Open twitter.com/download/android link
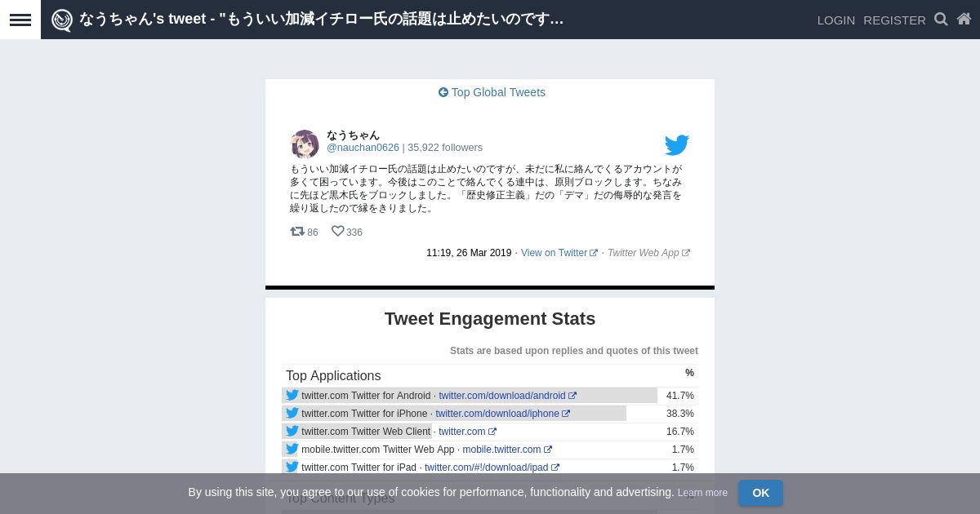 point(507,396)
